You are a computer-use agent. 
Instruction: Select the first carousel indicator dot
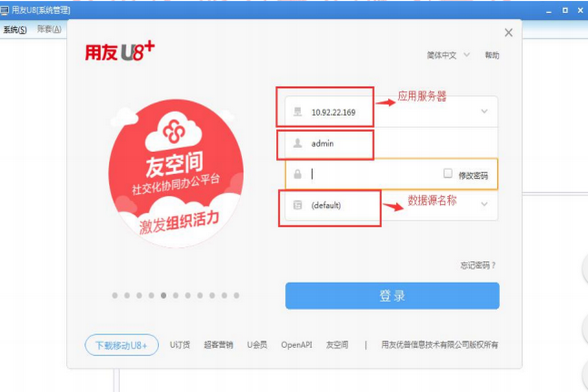pyautogui.click(x=114, y=296)
